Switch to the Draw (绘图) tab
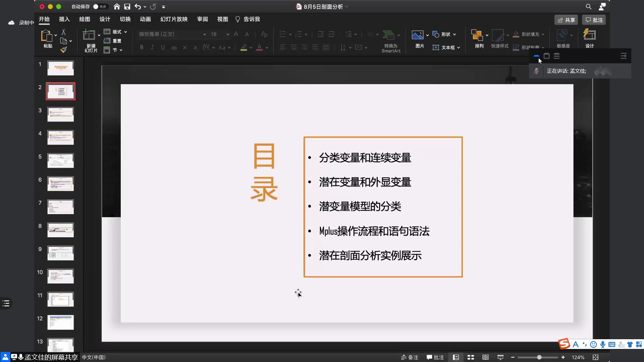 point(85,19)
